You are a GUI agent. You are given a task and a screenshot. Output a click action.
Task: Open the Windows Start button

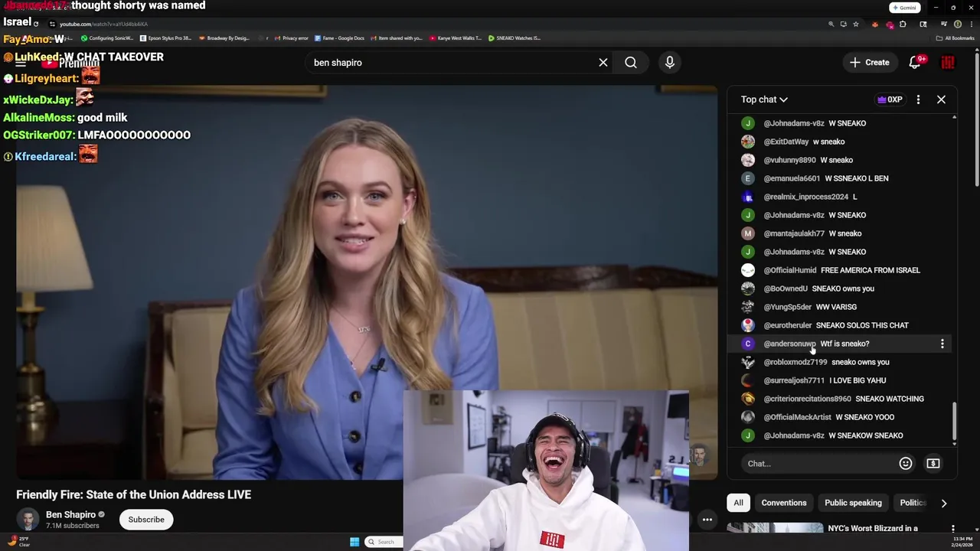tap(354, 542)
